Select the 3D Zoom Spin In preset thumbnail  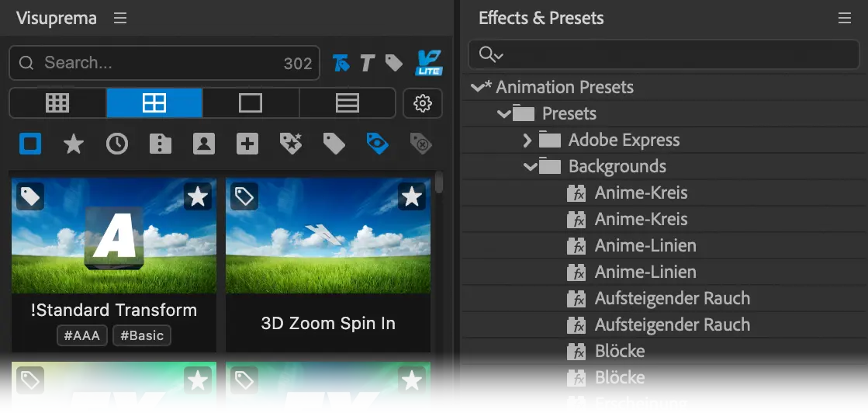click(328, 235)
